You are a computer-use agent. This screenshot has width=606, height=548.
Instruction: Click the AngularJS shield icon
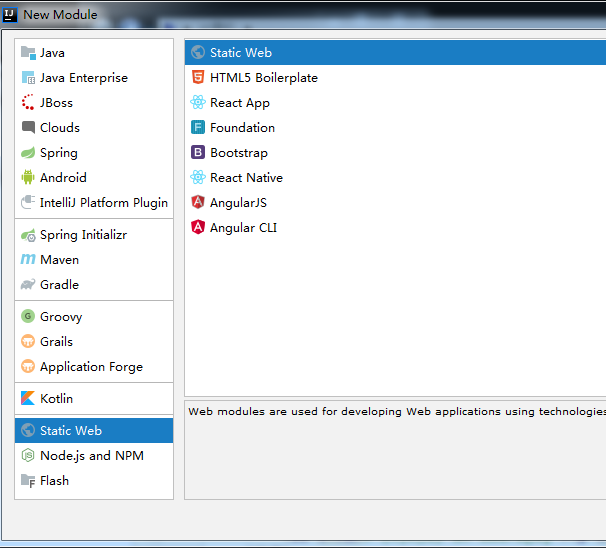point(198,202)
